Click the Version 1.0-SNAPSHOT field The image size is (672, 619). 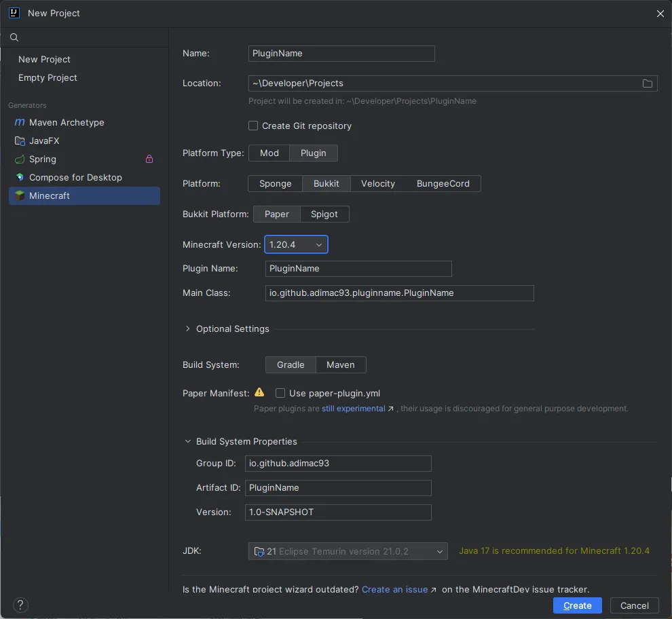[338, 512]
